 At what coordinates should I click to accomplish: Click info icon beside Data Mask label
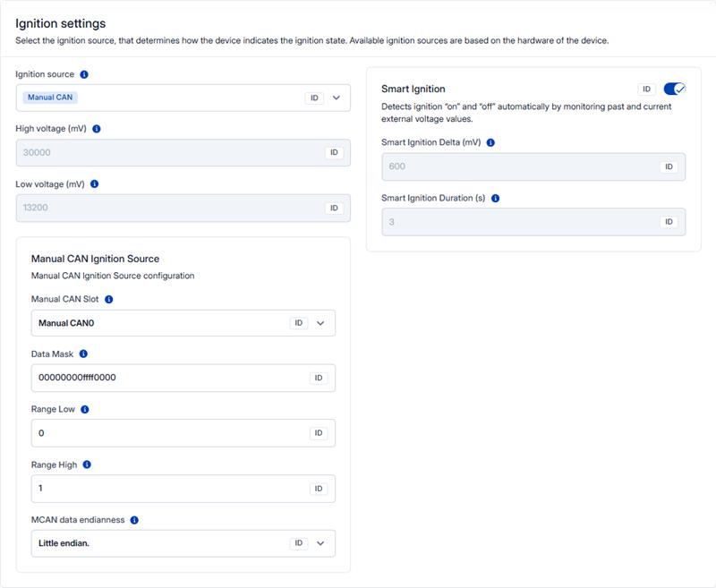coord(83,354)
